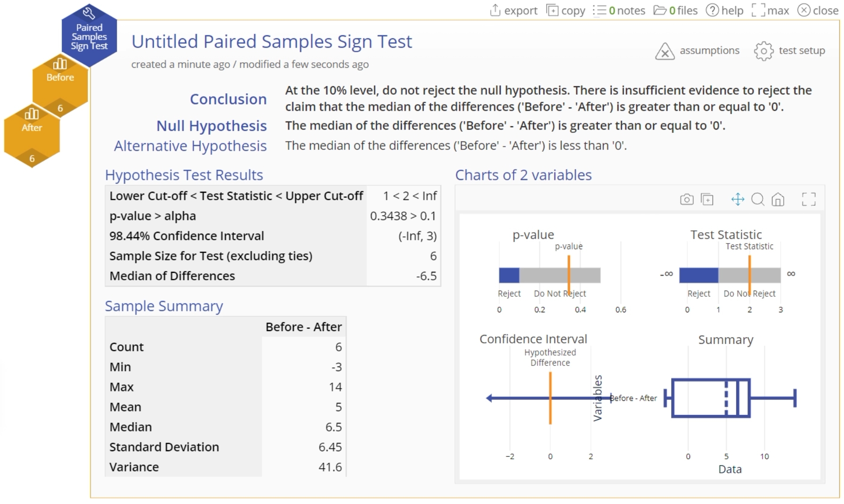Copy chart to clipboard icon
844x504 pixels.
[707, 200]
